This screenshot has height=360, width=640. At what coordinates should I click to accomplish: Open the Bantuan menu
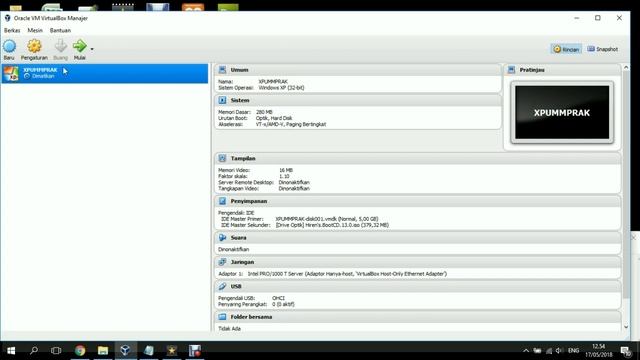click(60, 30)
